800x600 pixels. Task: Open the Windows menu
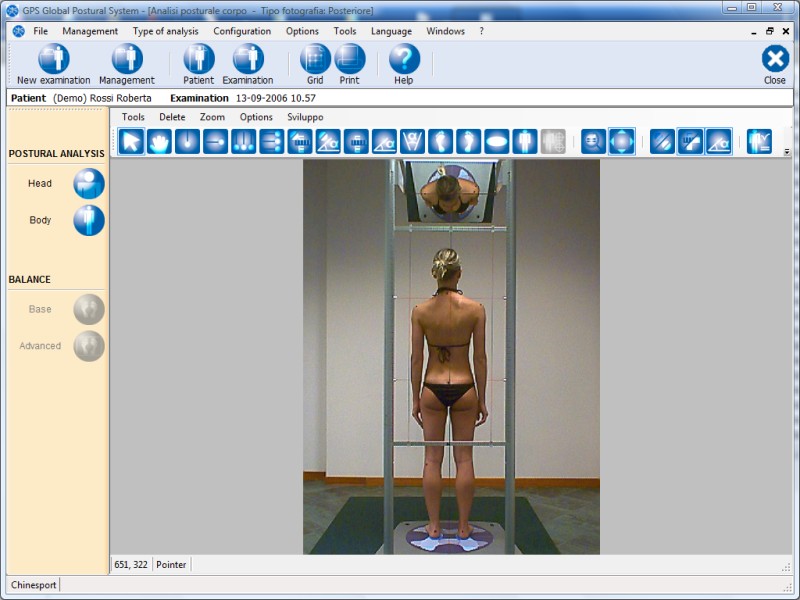tap(445, 31)
